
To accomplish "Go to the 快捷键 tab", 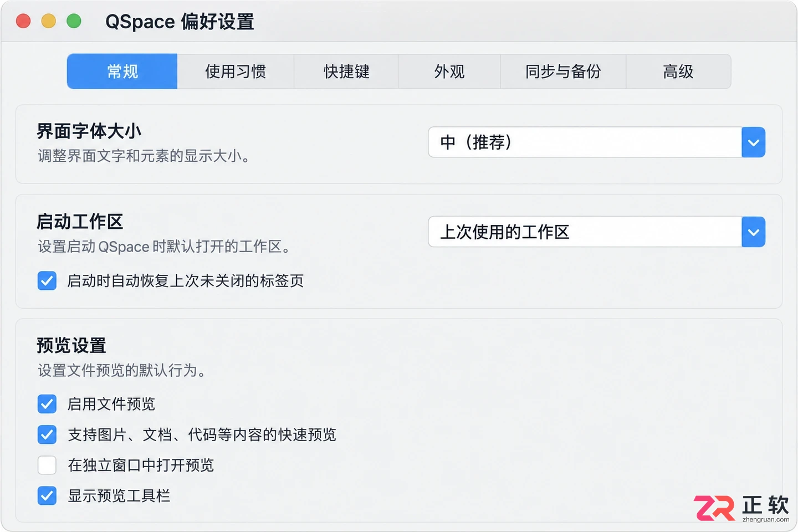I will click(x=346, y=71).
